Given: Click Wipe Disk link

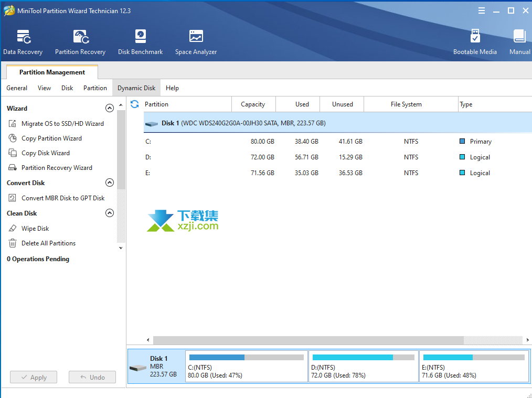Looking at the screenshot, I should click(x=35, y=229).
